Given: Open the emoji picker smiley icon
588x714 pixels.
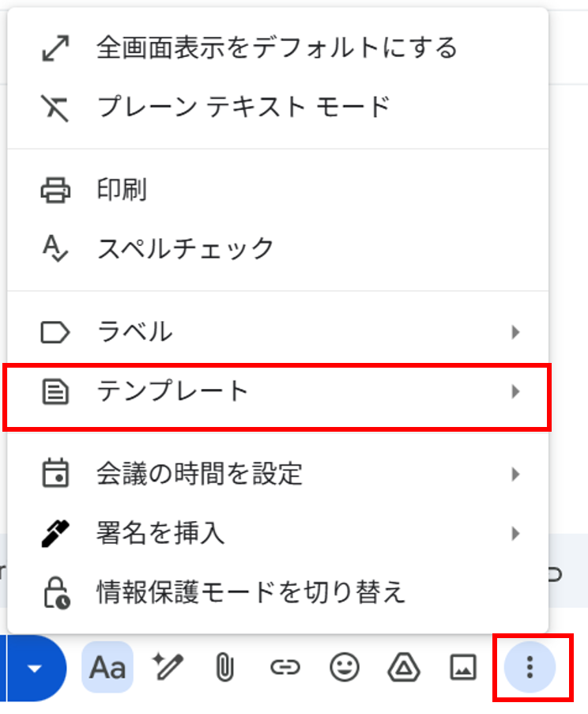Looking at the screenshot, I should click(345, 667).
